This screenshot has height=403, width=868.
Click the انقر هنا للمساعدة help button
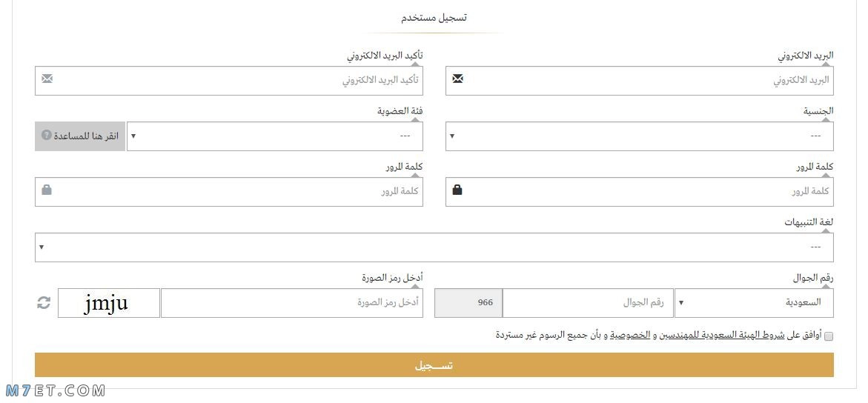80,136
